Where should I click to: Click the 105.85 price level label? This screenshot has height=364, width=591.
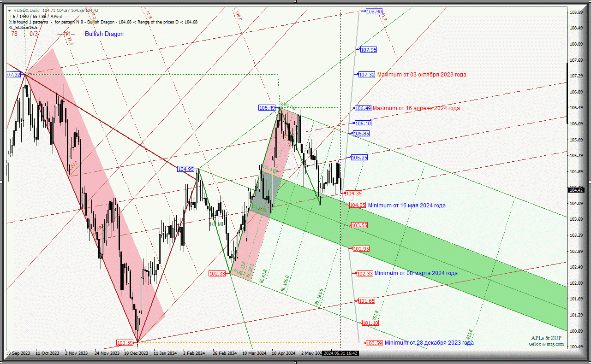click(361, 134)
